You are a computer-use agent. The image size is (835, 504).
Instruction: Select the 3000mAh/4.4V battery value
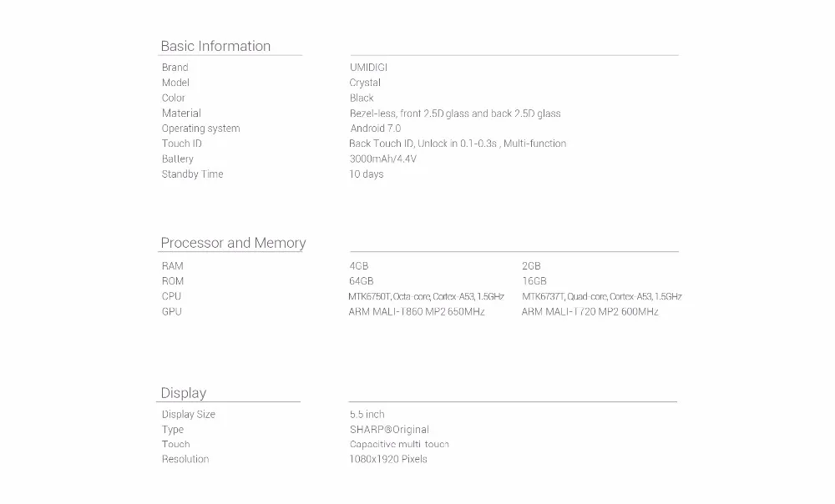pyautogui.click(x=383, y=159)
